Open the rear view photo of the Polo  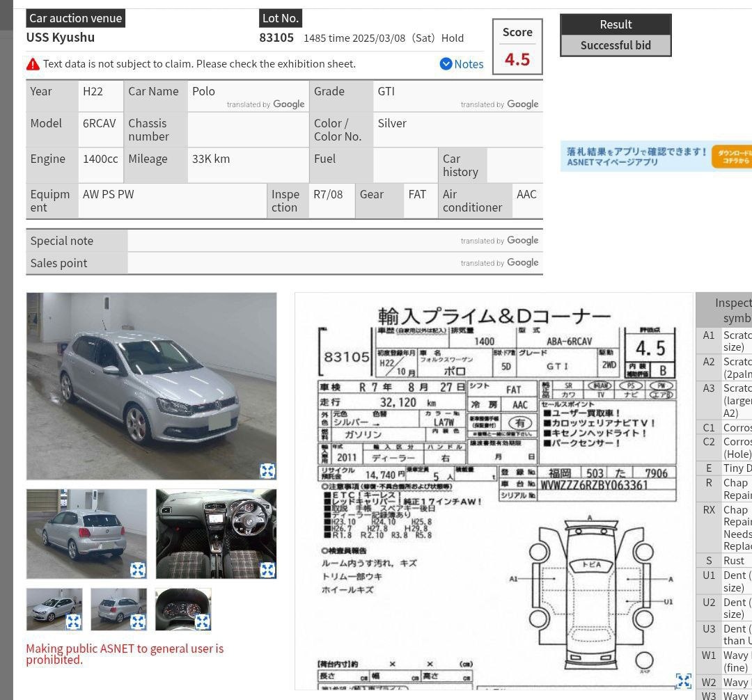coord(87,534)
